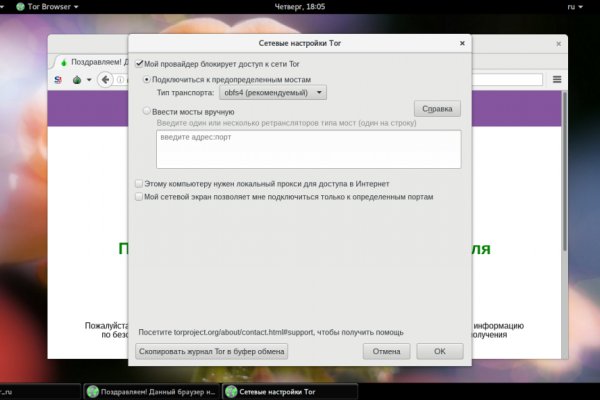
Task: Select 'Ввести мосты вручную' radio button
Action: (x=147, y=112)
